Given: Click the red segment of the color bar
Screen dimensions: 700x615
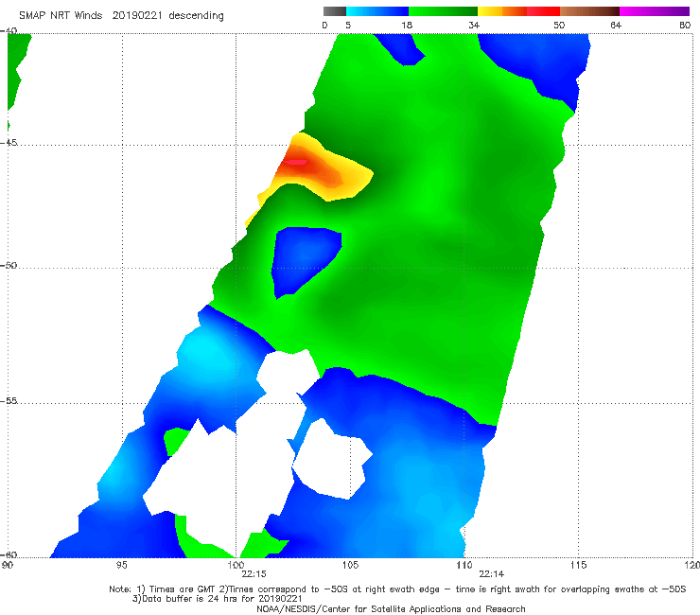Looking at the screenshot, I should click(x=543, y=11).
